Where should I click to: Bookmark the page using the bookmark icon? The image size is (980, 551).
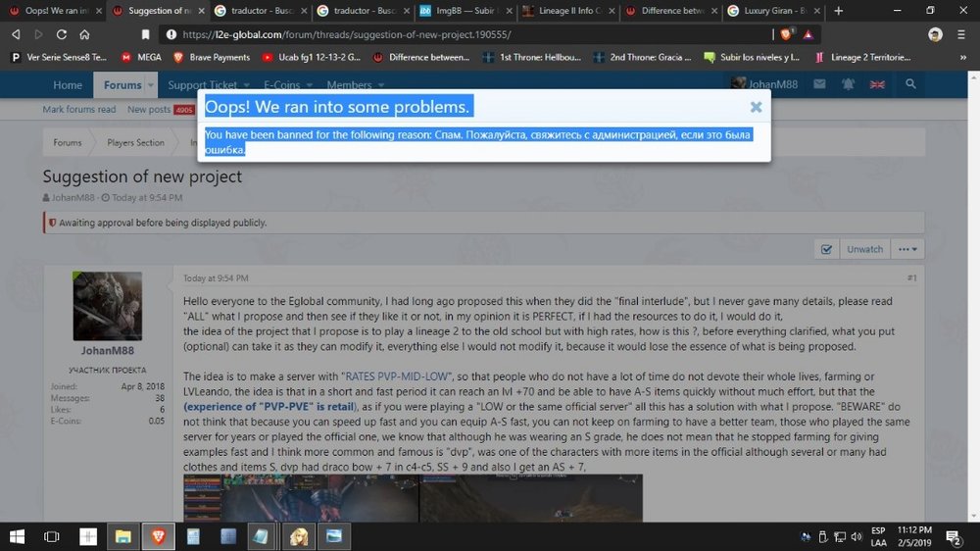coord(144,34)
